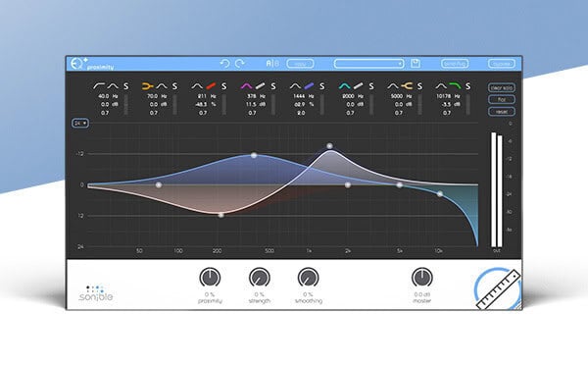This screenshot has width=588, height=366.
Task: Redo the last EQ change
Action: (x=240, y=64)
